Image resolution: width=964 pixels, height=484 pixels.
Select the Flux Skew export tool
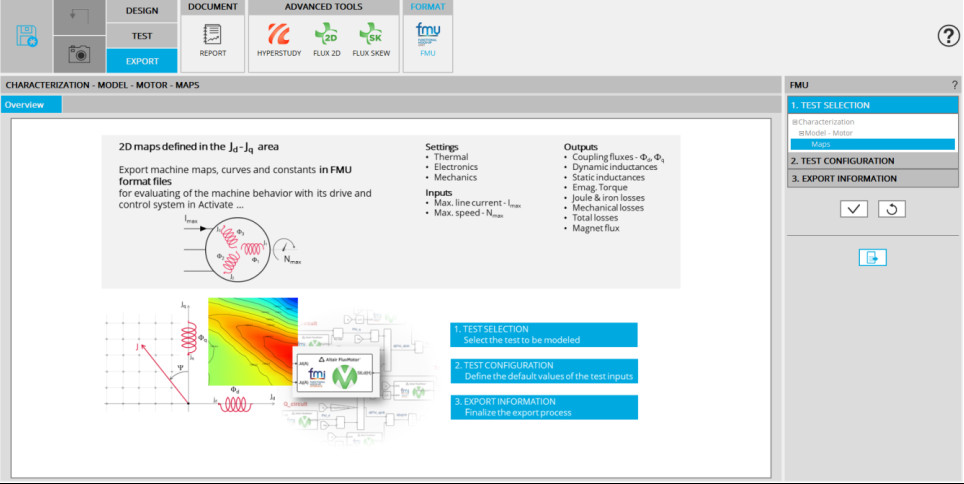tap(369, 41)
